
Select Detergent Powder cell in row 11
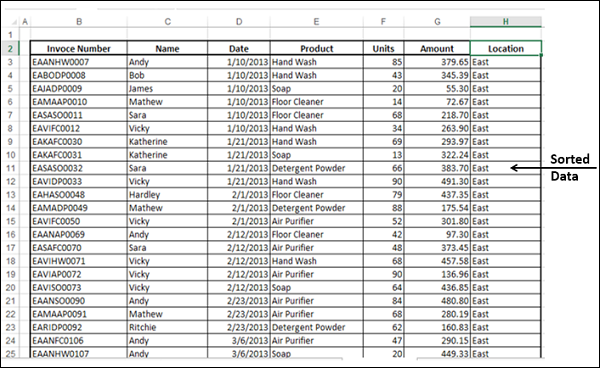[316, 168]
